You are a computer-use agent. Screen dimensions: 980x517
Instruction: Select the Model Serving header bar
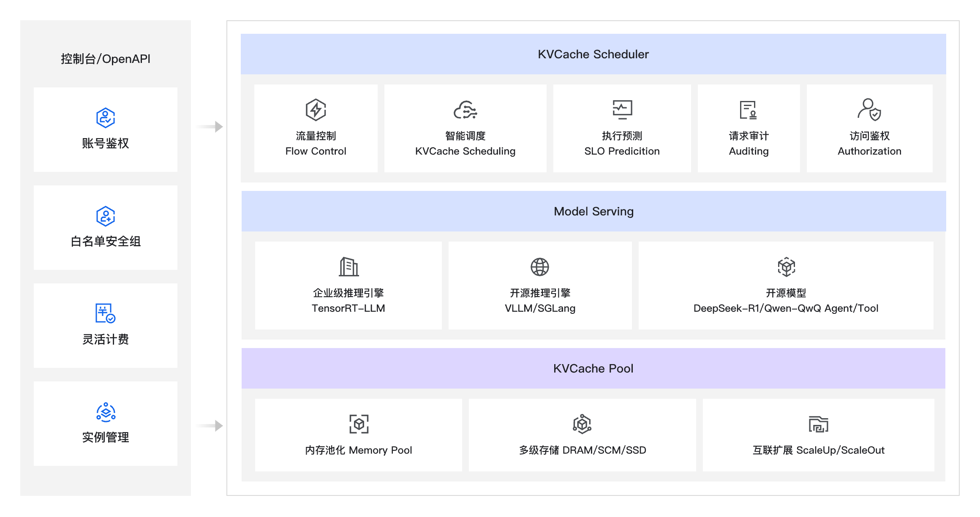pyautogui.click(x=593, y=211)
